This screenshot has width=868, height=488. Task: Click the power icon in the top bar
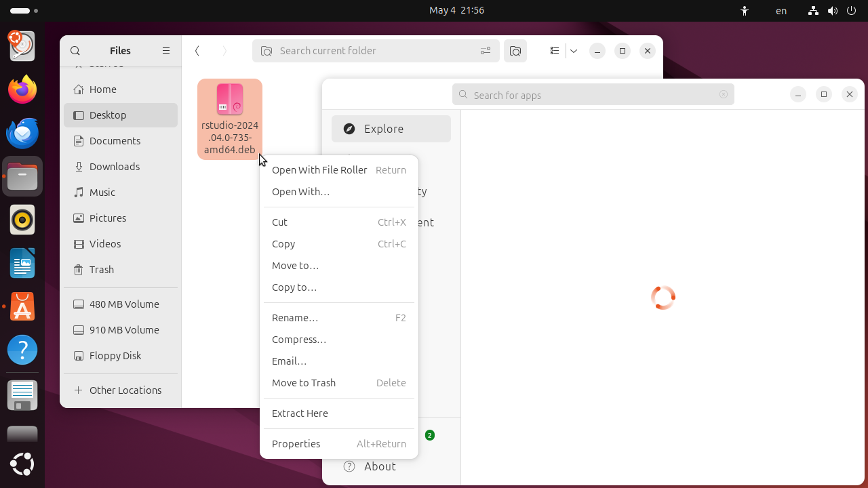click(x=852, y=11)
